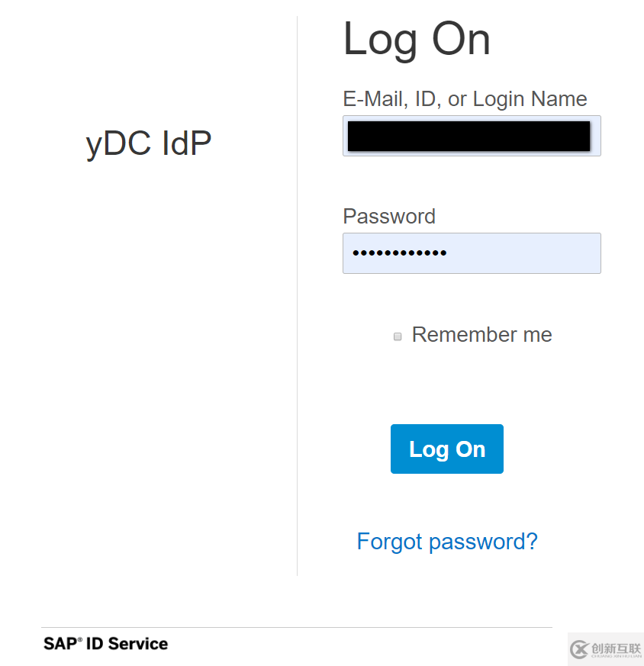Click the large Log On page heading
The width and height of the screenshot is (644, 666).
click(x=417, y=39)
